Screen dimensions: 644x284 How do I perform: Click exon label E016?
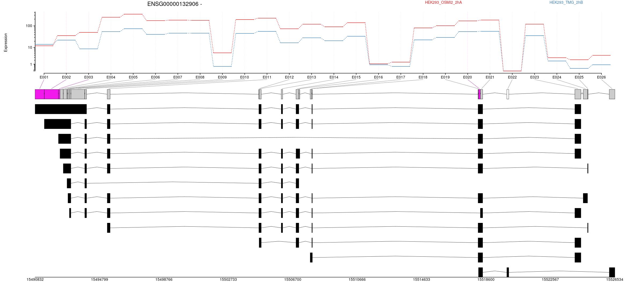[x=378, y=77]
